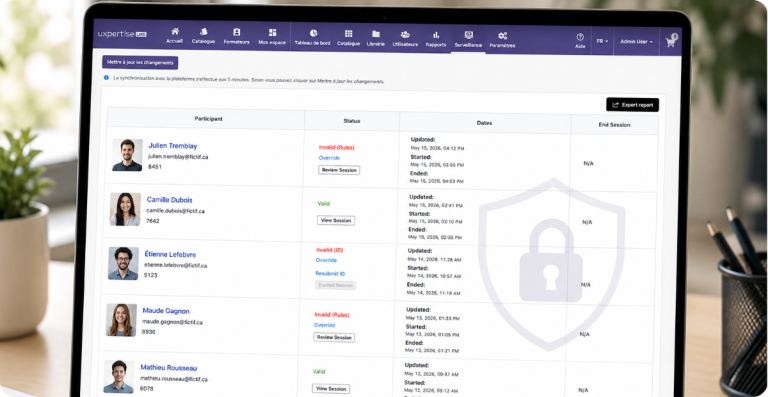Screen dimensions: 768x397
Task: Click the participant ID 8936
Action: click(148, 332)
